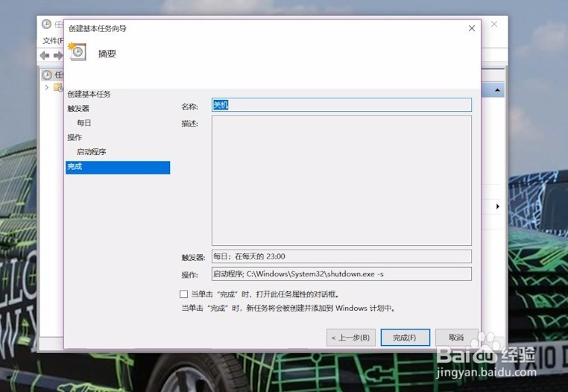Go back with 上一步(B) button
This screenshot has width=568, height=392.
point(350,338)
